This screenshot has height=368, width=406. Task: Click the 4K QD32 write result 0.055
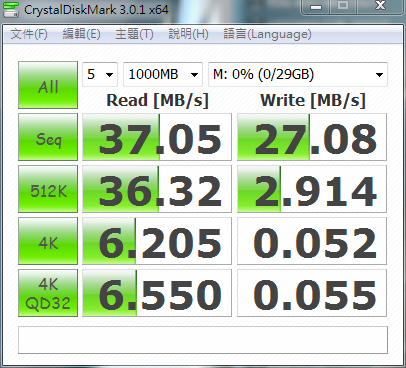312,293
